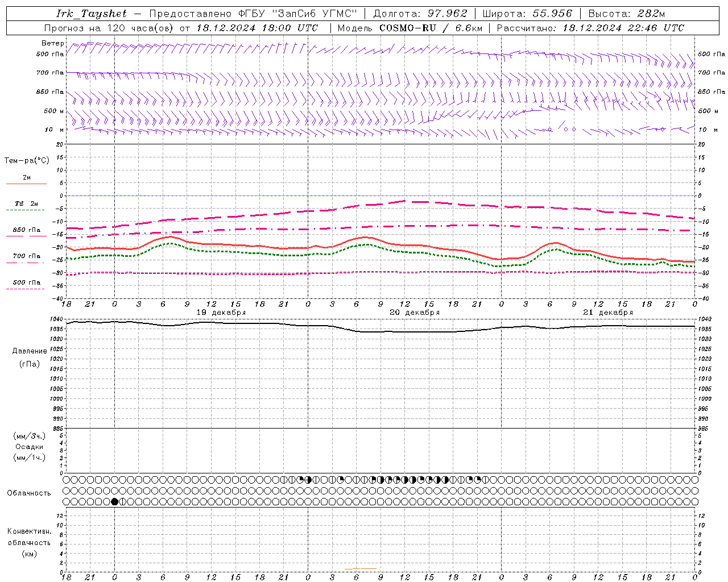Image resolution: width=728 pixels, height=582 pixels.
Task: Click the '(км)' unit under convective cloudiness
Action: click(30, 554)
